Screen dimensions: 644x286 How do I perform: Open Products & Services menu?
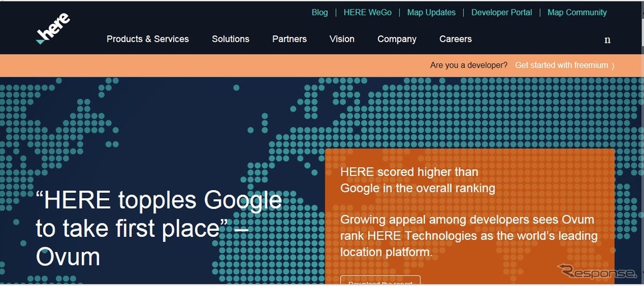(x=148, y=39)
